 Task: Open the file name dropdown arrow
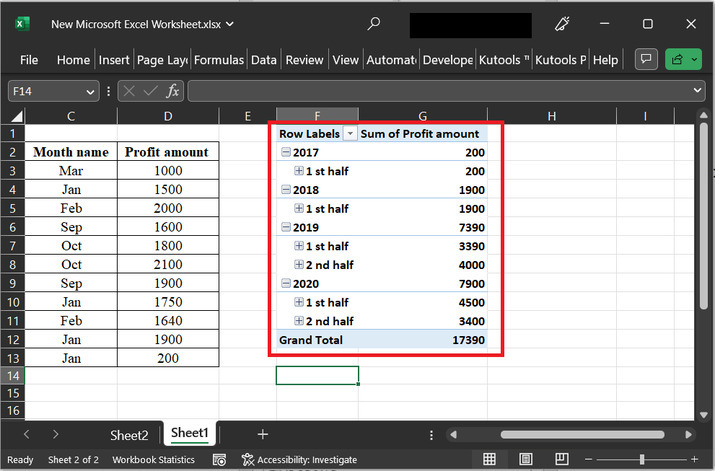point(230,24)
